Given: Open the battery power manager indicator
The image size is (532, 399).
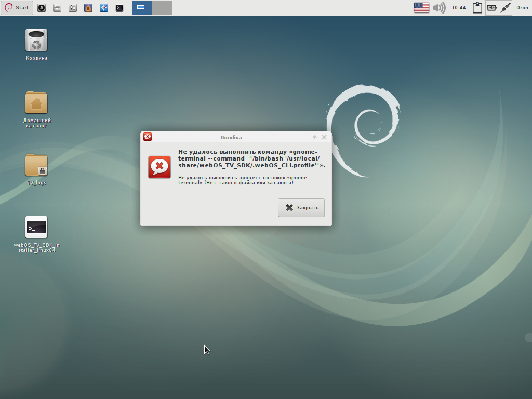Looking at the screenshot, I should (491, 8).
